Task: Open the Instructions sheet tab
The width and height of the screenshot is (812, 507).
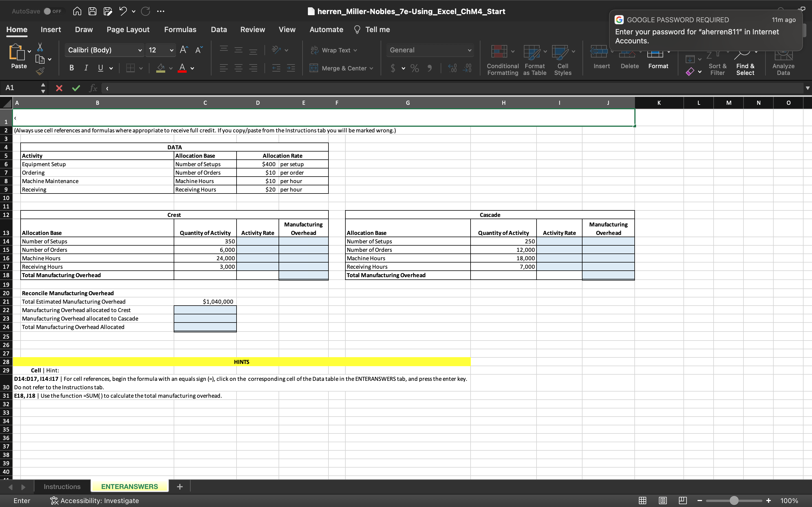Action: (62, 486)
